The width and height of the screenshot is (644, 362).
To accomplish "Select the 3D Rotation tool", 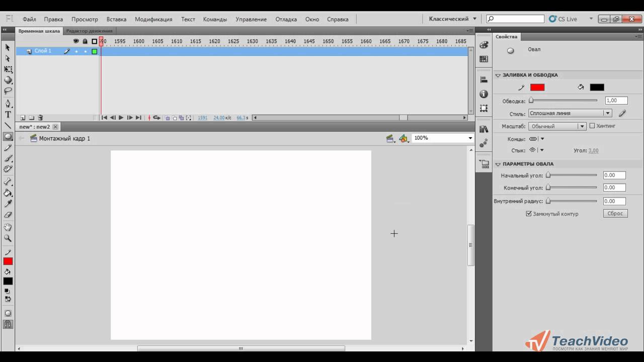I will coord(8,80).
